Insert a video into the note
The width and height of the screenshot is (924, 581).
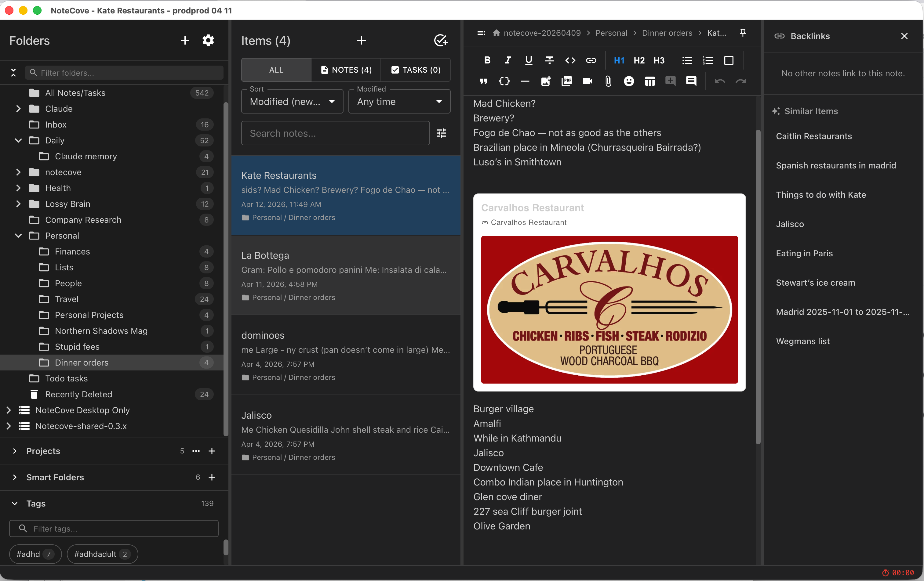pyautogui.click(x=588, y=81)
